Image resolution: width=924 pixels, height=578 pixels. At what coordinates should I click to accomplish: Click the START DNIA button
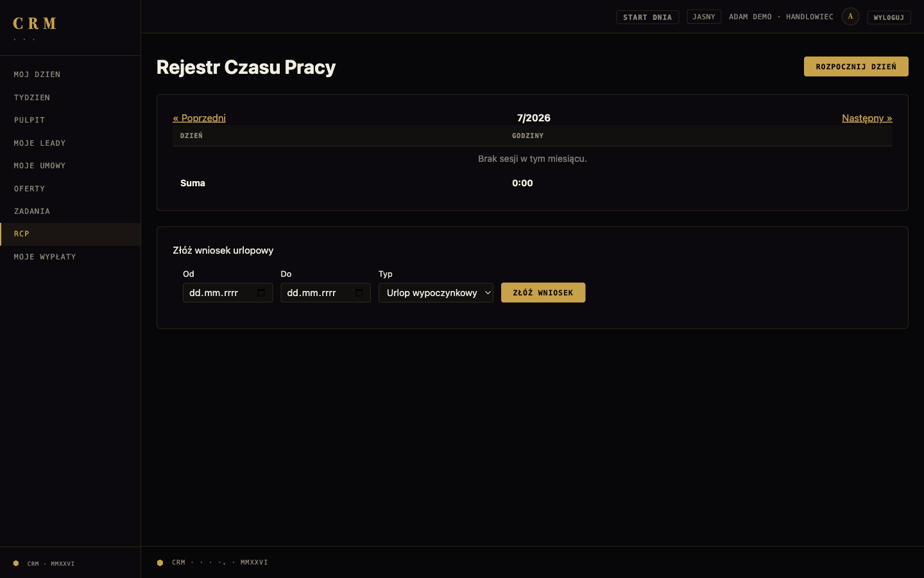point(647,17)
